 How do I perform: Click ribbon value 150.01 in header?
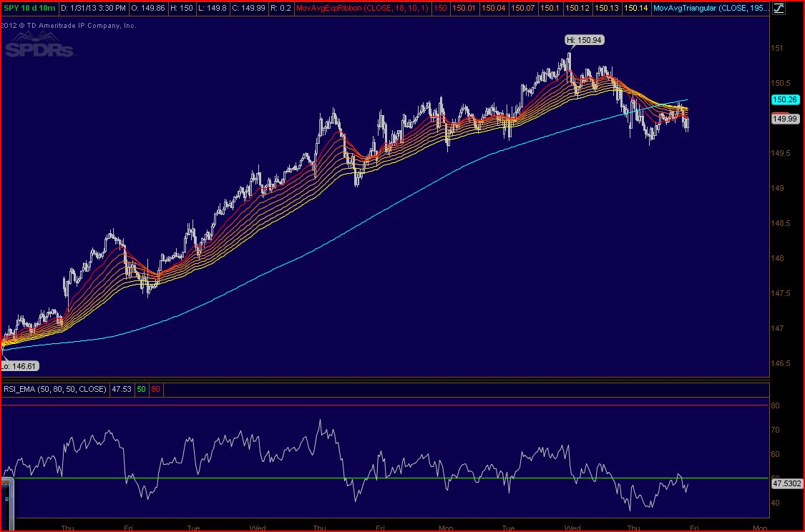[x=464, y=8]
